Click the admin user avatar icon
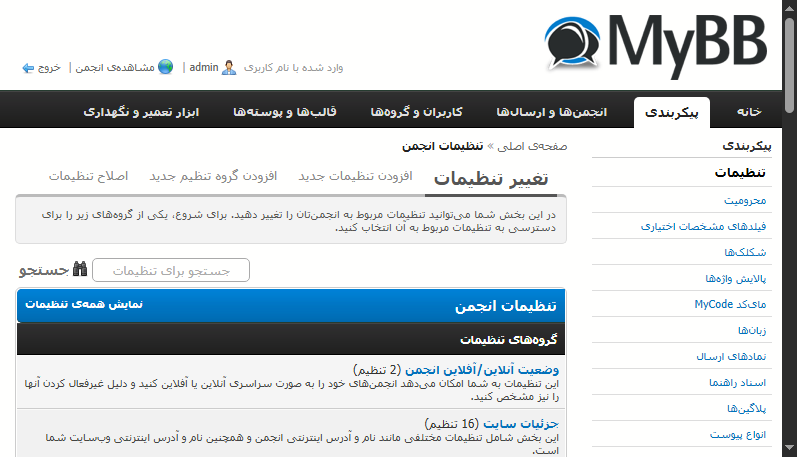Viewport: 797px width, 457px height. 230,68
